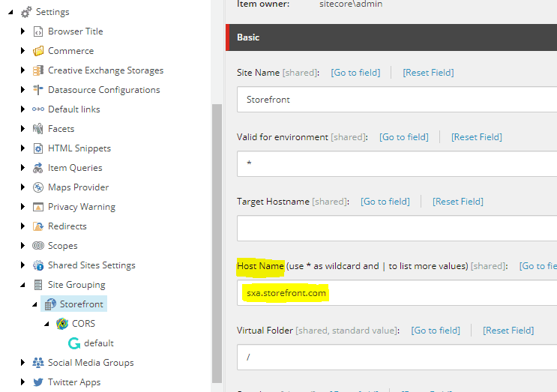557x392 pixels.
Task: Expand the Commerce node
Action: click(22, 51)
